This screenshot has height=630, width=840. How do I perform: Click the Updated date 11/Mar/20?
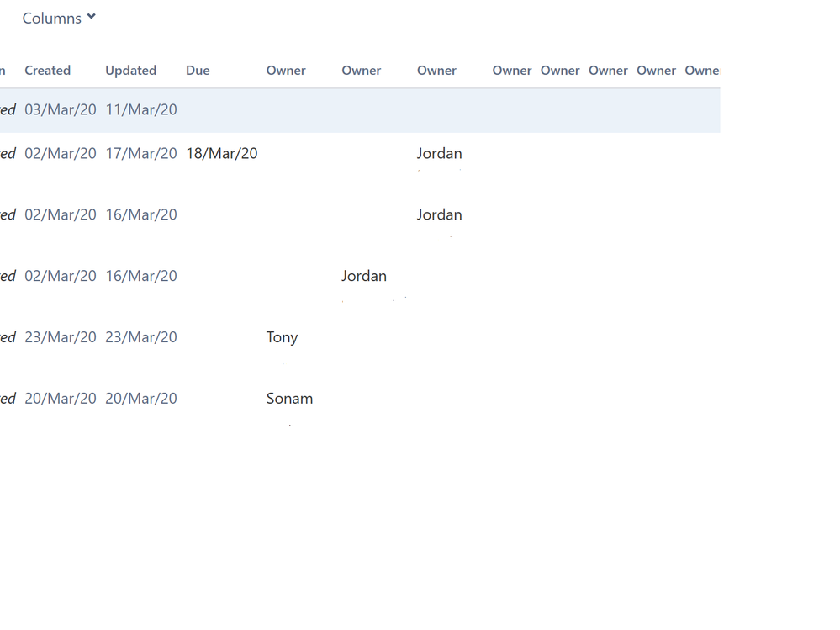coord(140,109)
